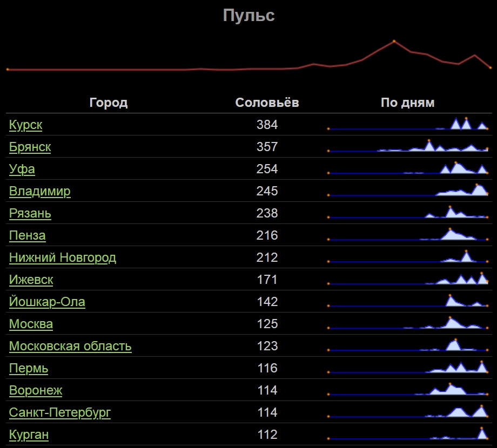497x448 pixels.
Task: Select the Рязань link
Action: point(30,213)
